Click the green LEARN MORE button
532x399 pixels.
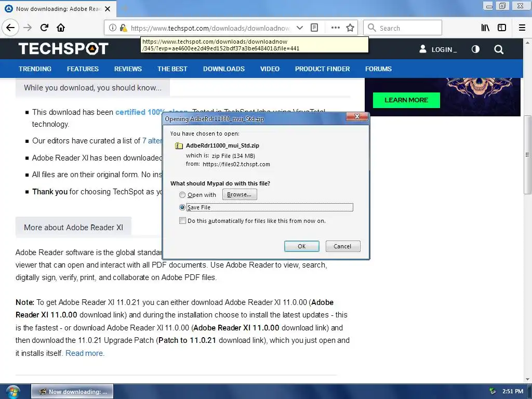(406, 100)
